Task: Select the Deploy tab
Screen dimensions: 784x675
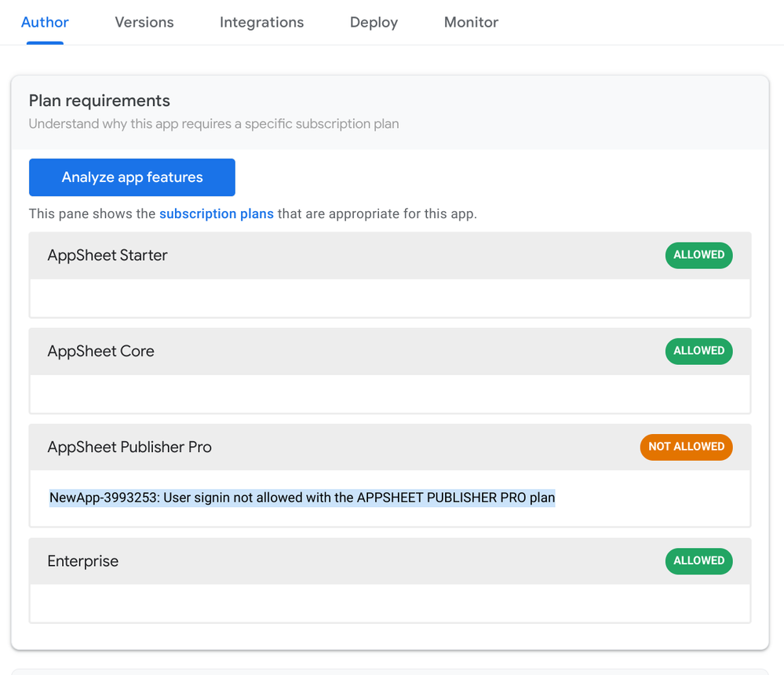Action: [x=374, y=22]
